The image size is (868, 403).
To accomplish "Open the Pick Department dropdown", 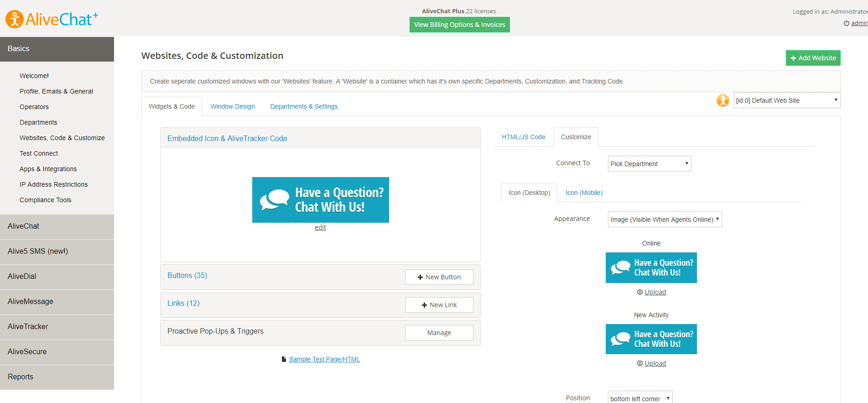I will click(650, 164).
